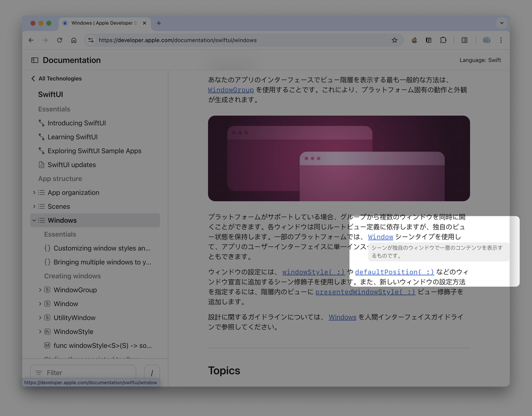Open func windowStyle method entry
The height and width of the screenshot is (416, 532).
[103, 346]
